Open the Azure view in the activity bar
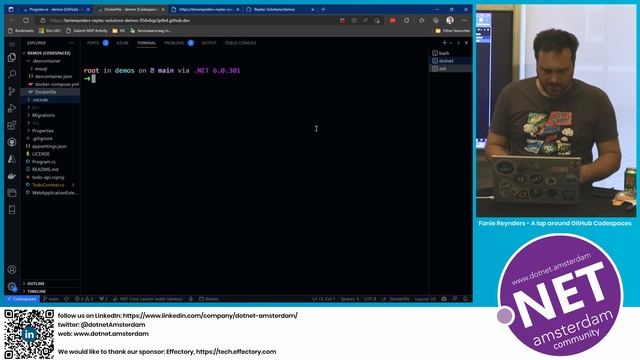Screen dimensions: 640x360 (x=12, y=159)
